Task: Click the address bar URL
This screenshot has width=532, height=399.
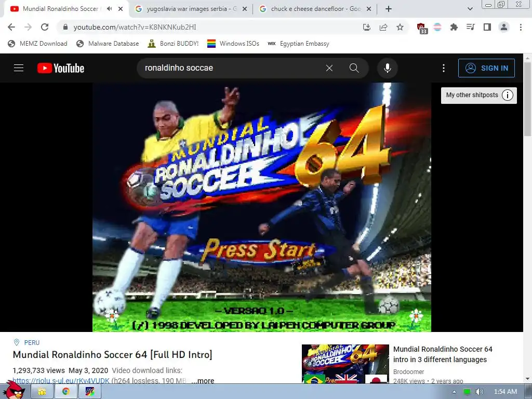Action: pos(135,27)
